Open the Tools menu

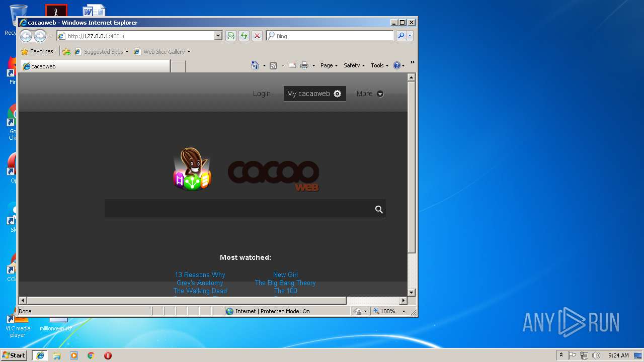(379, 65)
